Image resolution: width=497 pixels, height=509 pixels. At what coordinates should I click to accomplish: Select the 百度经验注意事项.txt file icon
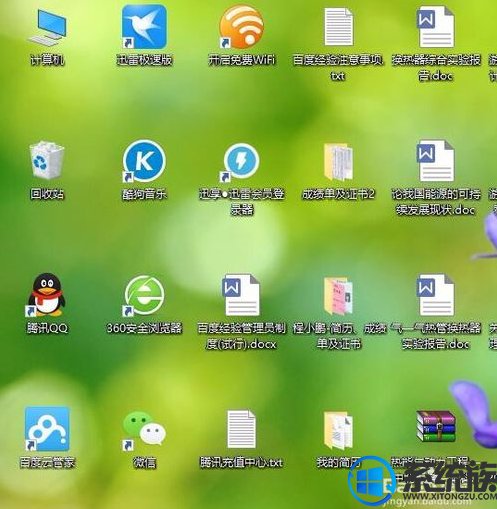point(338,27)
